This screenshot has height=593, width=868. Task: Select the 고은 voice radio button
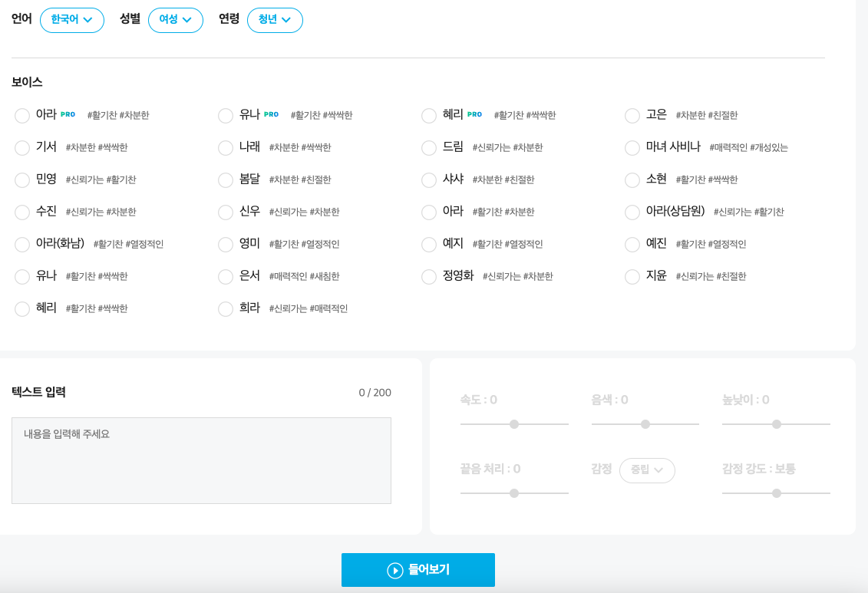pos(632,116)
